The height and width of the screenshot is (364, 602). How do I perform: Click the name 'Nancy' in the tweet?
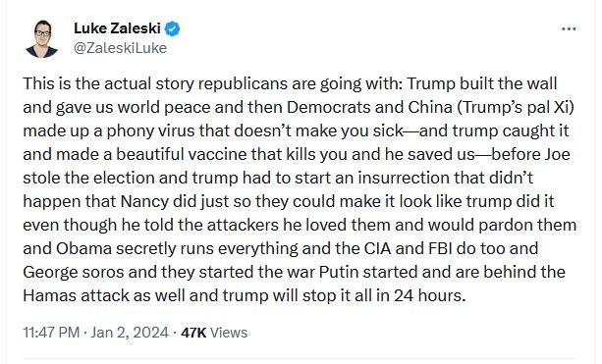click(x=144, y=201)
